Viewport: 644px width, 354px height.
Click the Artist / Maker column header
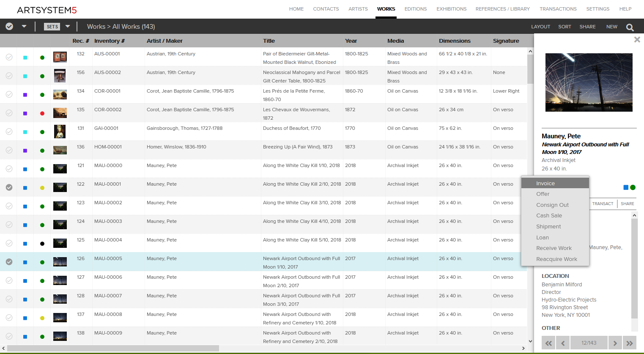tap(164, 41)
